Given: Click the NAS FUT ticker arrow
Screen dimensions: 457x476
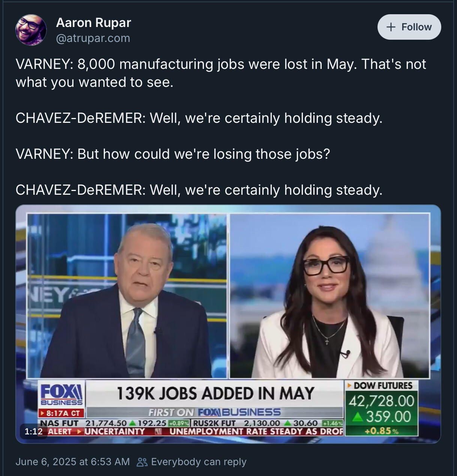Looking at the screenshot, I should [x=132, y=423].
